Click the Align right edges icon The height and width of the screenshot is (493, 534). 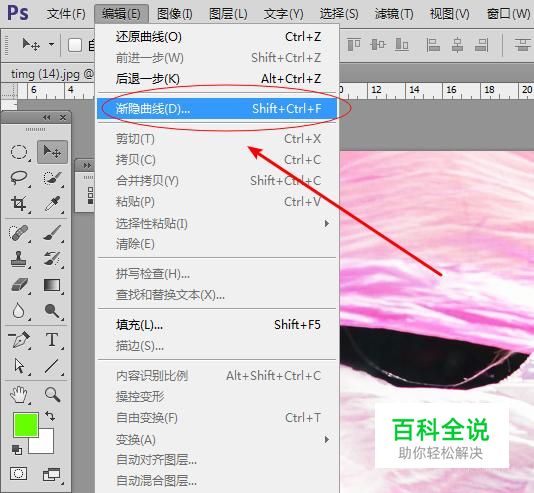tap(482, 45)
